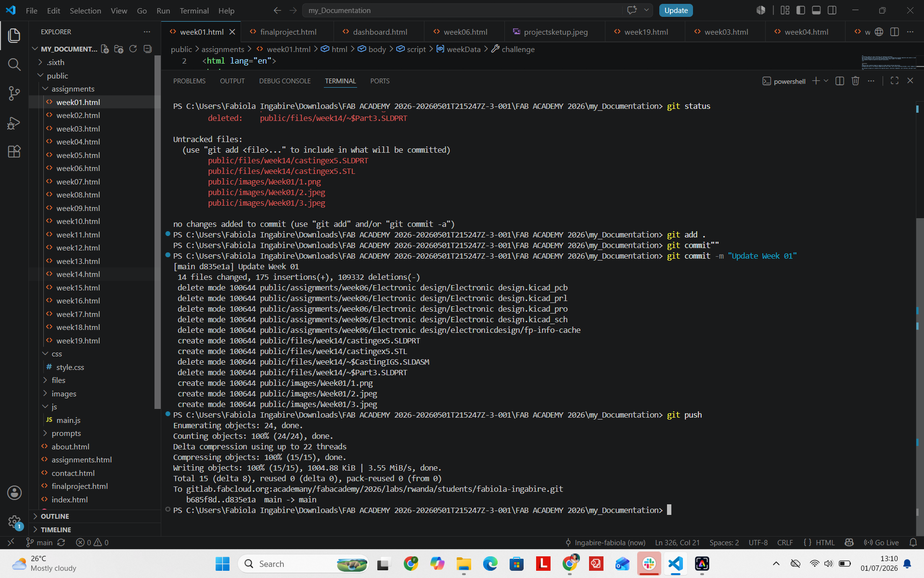Image resolution: width=924 pixels, height=578 pixels.
Task: Switch to the PROBLEMS panel tab
Action: click(x=189, y=81)
